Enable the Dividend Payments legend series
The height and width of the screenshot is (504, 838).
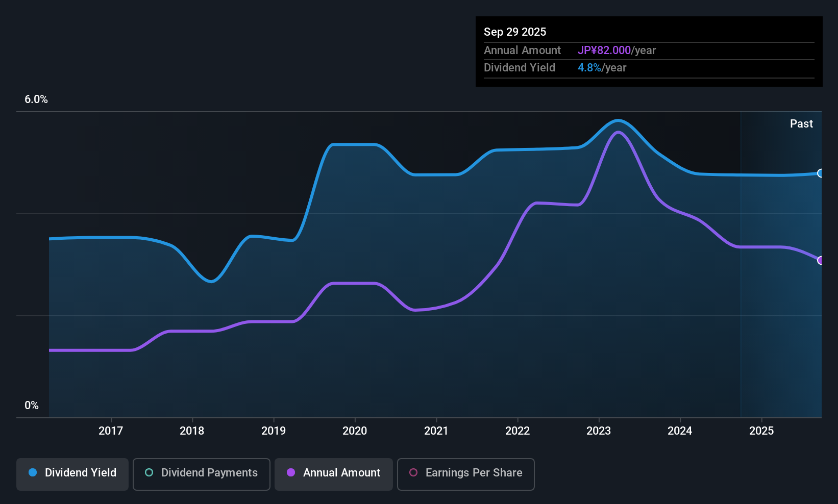pos(201,473)
